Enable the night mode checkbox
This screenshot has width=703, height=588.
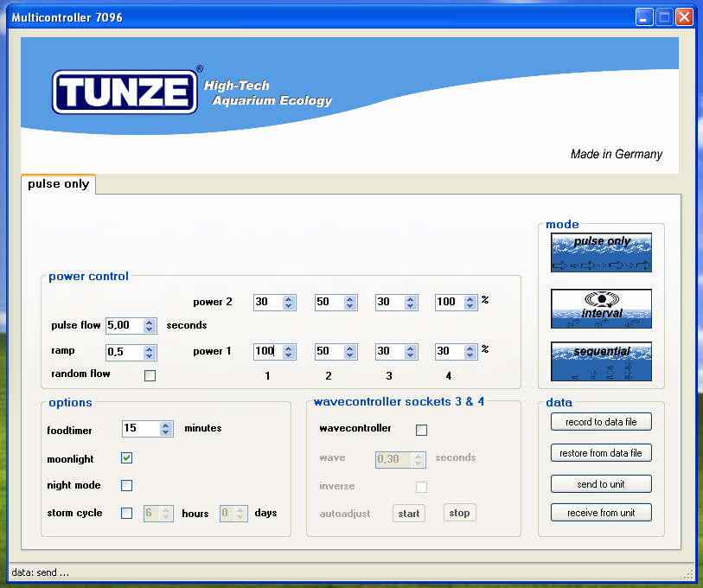[x=126, y=485]
